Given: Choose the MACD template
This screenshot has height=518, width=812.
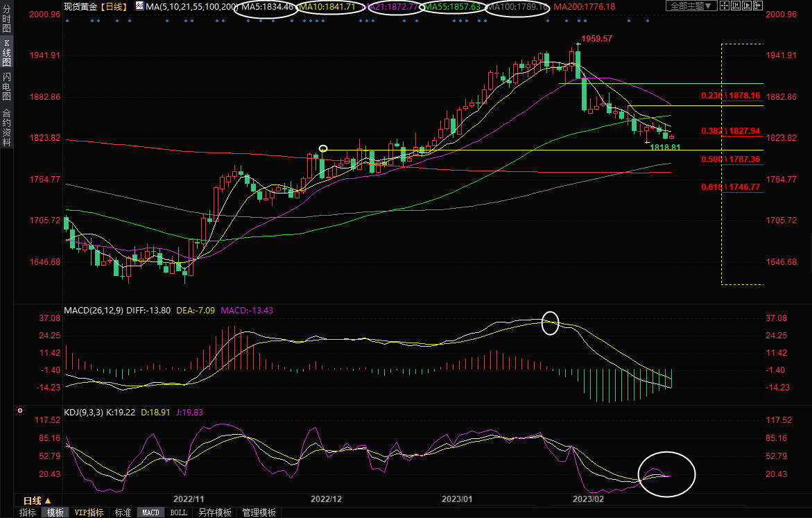Looking at the screenshot, I should [150, 512].
